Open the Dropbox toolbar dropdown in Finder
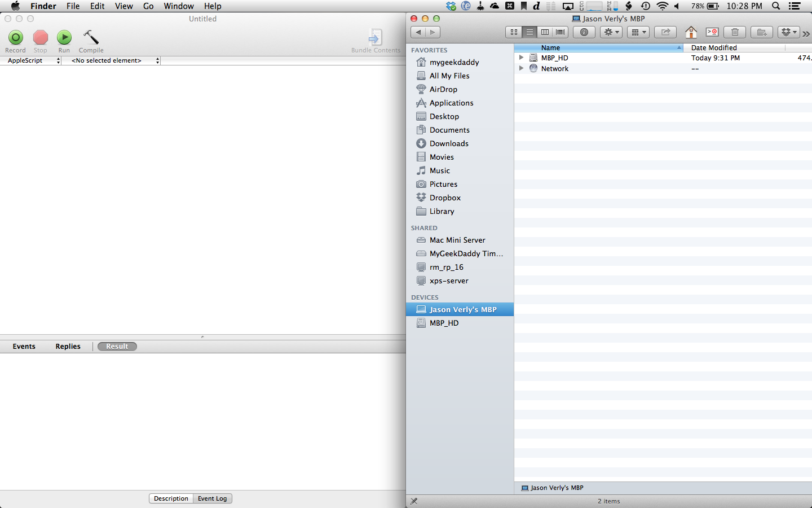 tap(789, 32)
